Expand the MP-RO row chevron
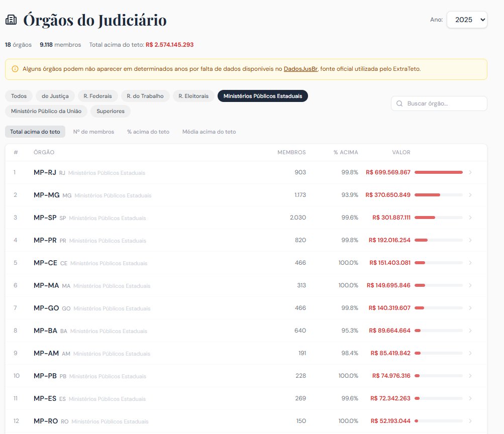The image size is (504, 434). tap(470, 421)
